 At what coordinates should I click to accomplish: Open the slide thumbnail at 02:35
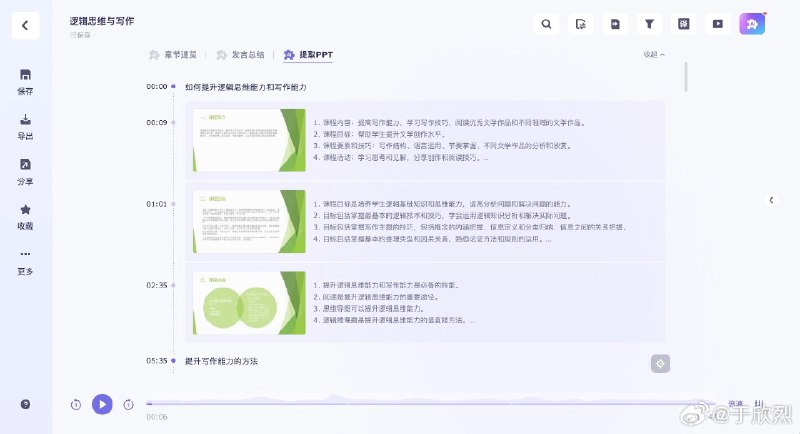click(x=249, y=303)
